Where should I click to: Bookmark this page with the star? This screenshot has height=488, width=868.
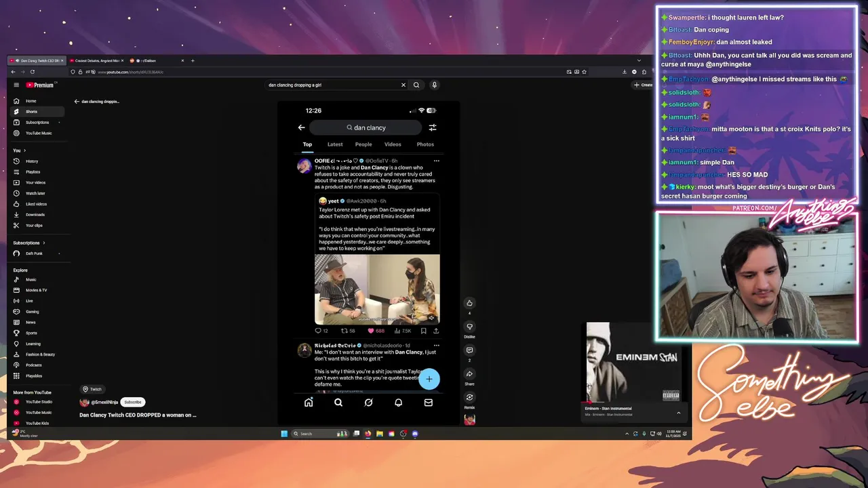(x=584, y=72)
